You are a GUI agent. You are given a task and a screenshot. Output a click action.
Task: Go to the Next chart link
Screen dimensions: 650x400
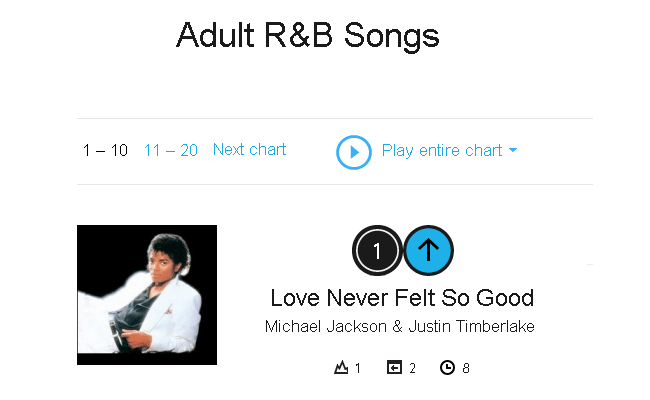coord(249,150)
